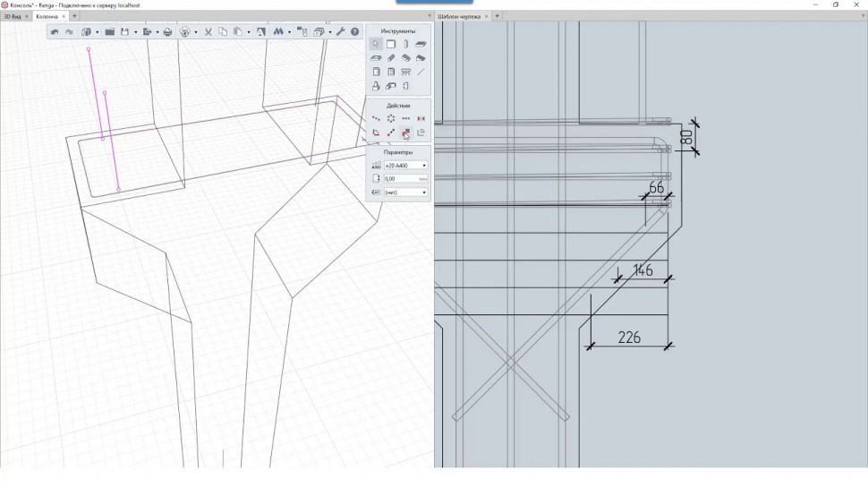
Task: Expand the Save button dropdown arrow
Action: pos(135,32)
